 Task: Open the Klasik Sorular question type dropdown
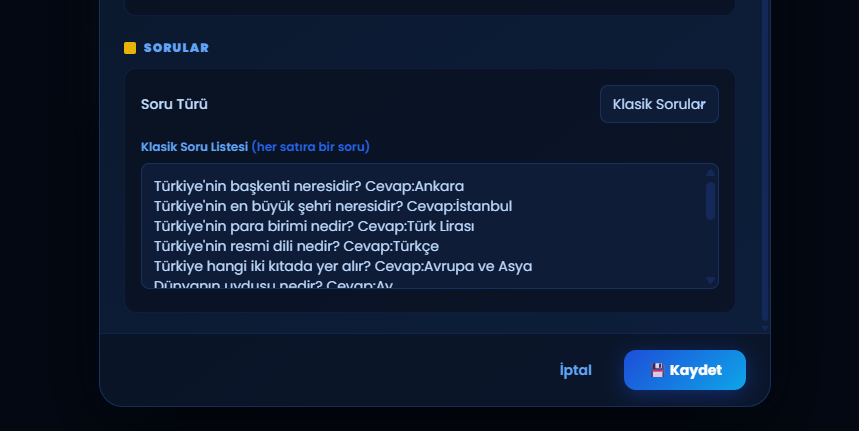(659, 104)
